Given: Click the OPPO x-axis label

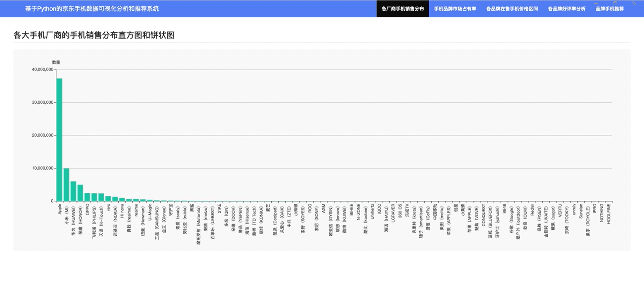Looking at the screenshot, I should coord(88,209).
